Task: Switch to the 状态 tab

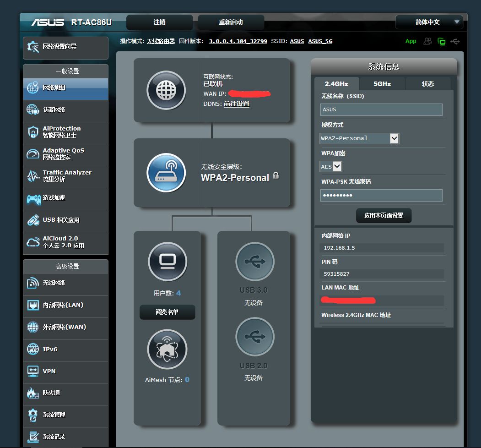Action: click(x=427, y=84)
